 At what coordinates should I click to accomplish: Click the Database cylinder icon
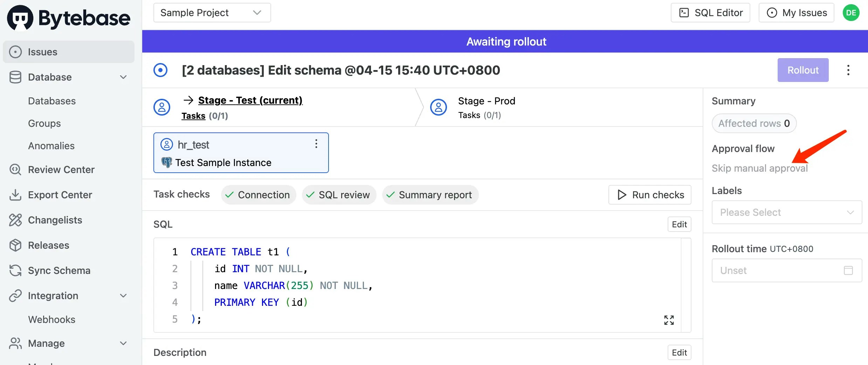(15, 77)
